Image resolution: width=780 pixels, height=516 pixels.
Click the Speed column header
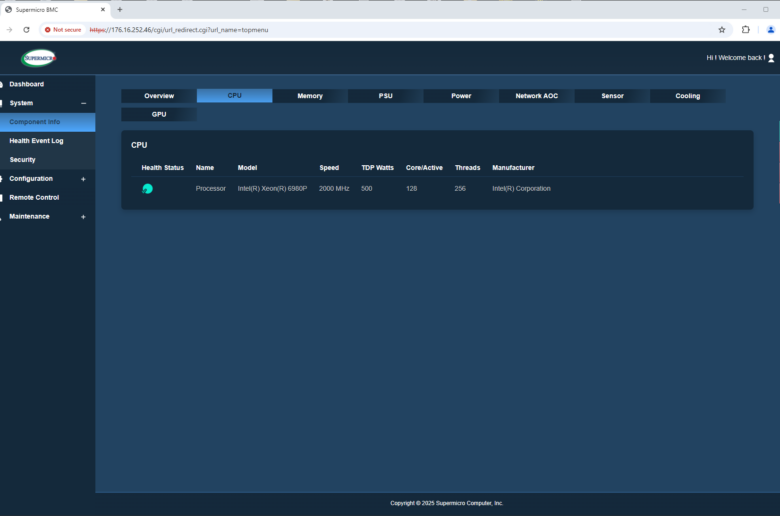[x=329, y=168]
